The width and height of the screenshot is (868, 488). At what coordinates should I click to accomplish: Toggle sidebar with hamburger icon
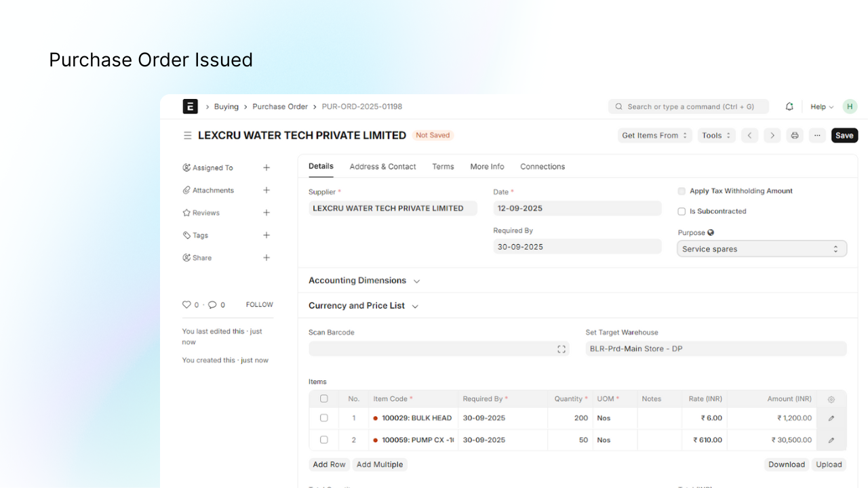(188, 136)
